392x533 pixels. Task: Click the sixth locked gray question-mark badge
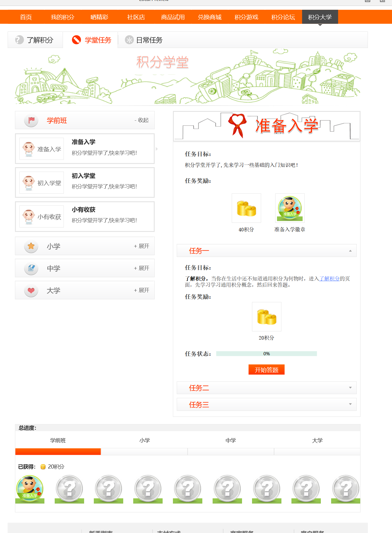click(267, 489)
